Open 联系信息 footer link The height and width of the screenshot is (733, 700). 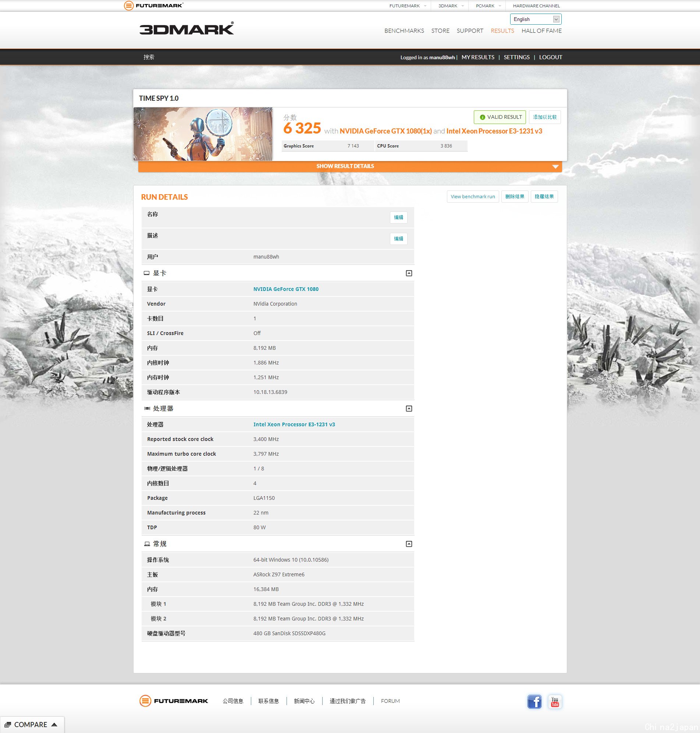(269, 701)
